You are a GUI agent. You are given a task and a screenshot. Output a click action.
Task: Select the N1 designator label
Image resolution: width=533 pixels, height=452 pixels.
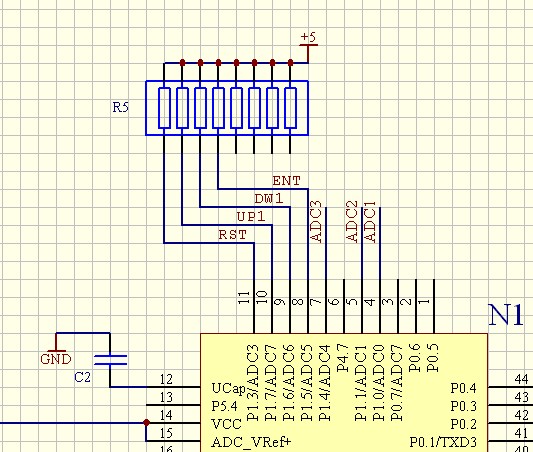click(505, 315)
